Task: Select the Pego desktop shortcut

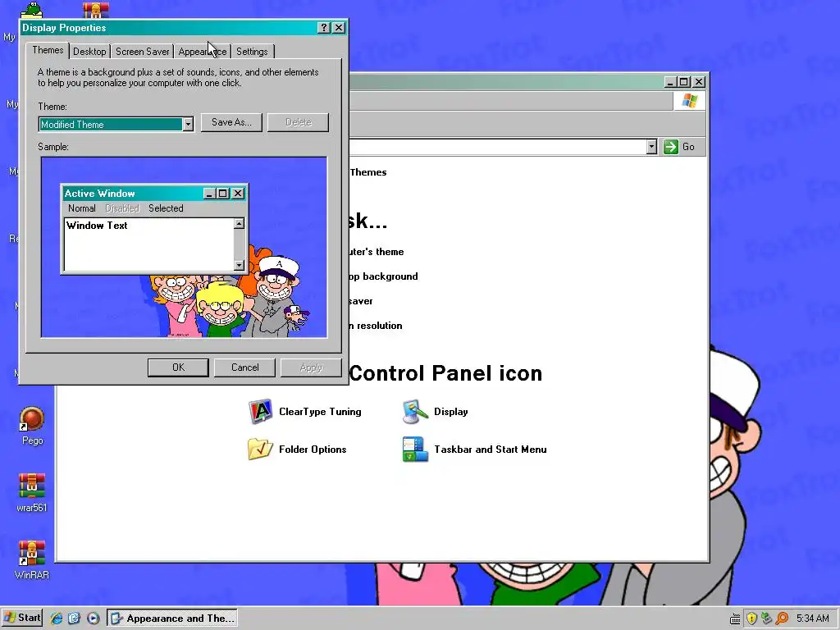Action: 32,427
